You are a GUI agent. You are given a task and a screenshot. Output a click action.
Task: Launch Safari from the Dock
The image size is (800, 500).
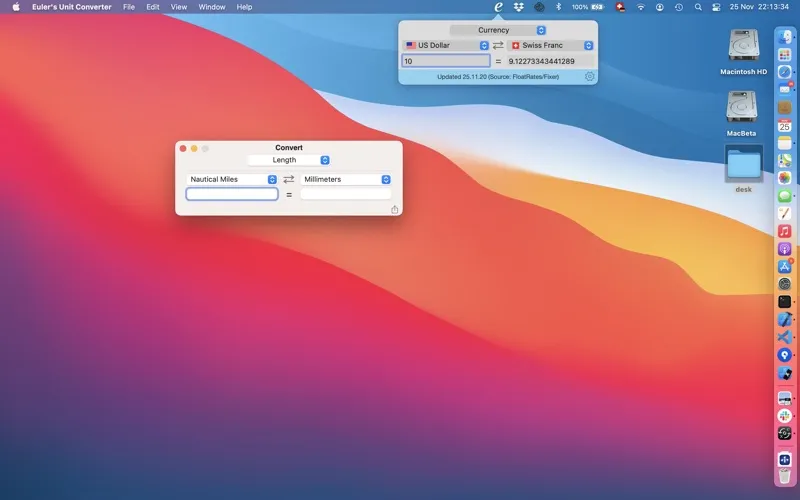(x=785, y=72)
